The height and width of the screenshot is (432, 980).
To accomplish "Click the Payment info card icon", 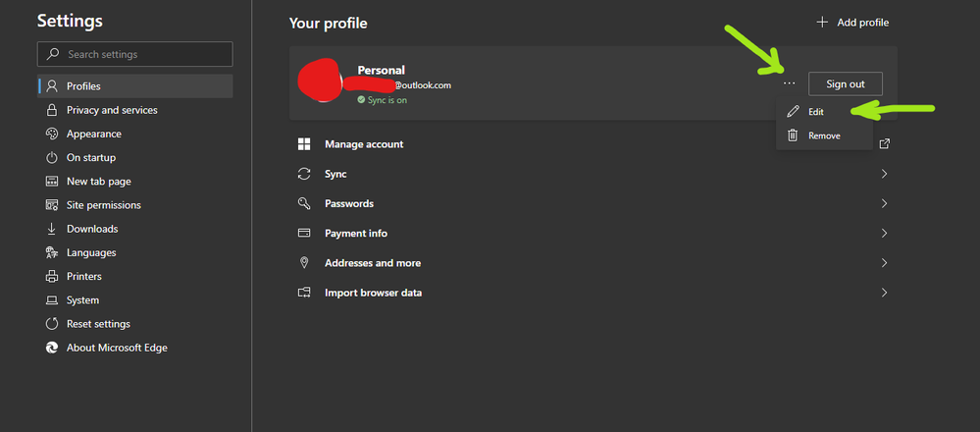I will coord(304,234).
